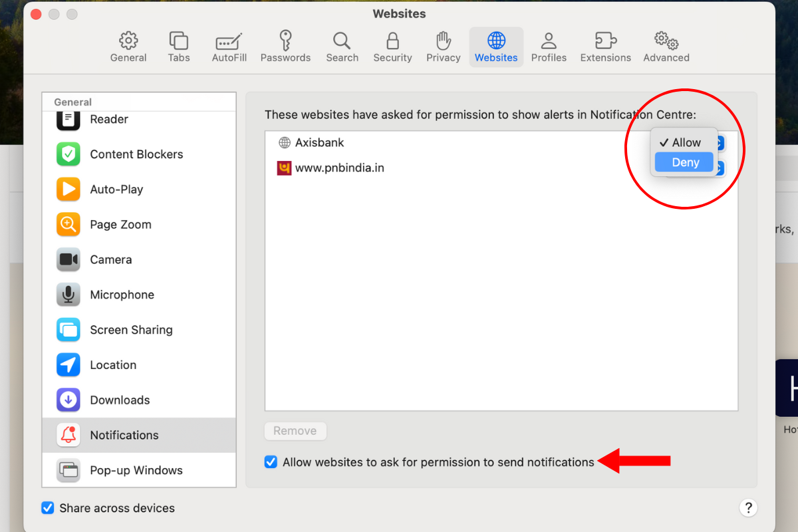The height and width of the screenshot is (532, 798).
Task: Toggle the Share across devices checkbox
Action: point(48,508)
